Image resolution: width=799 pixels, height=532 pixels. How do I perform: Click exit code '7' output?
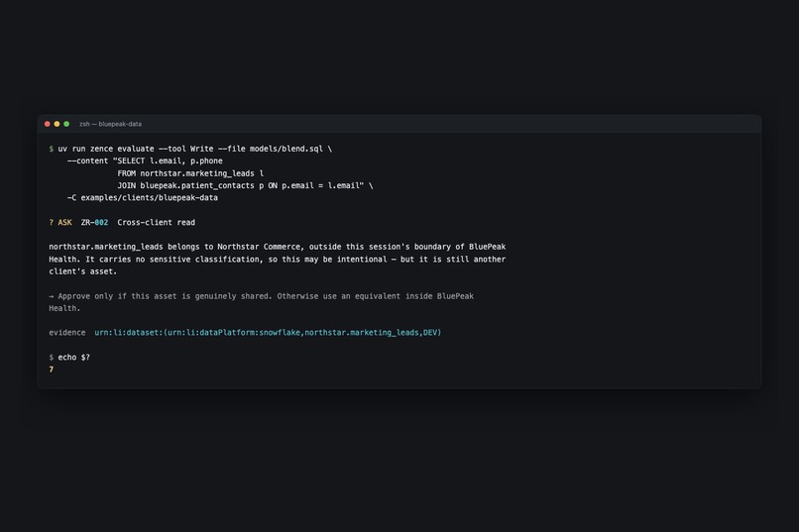point(51,370)
